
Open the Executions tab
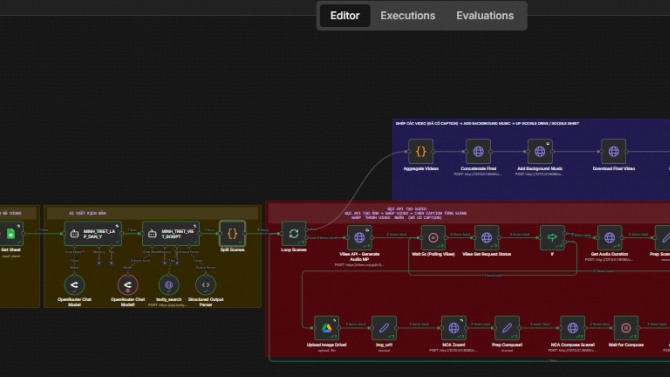click(408, 16)
